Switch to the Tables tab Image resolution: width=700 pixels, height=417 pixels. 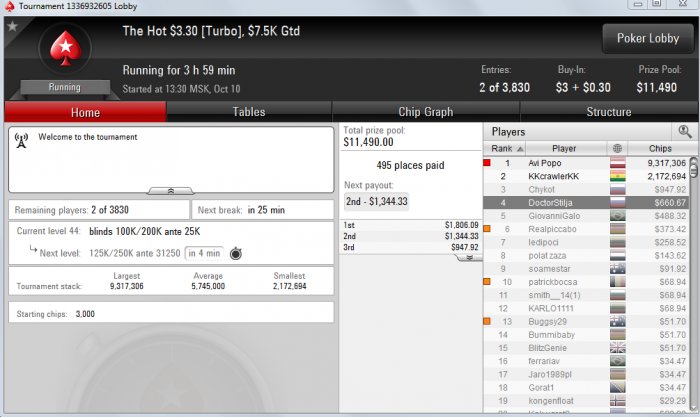pyautogui.click(x=249, y=112)
